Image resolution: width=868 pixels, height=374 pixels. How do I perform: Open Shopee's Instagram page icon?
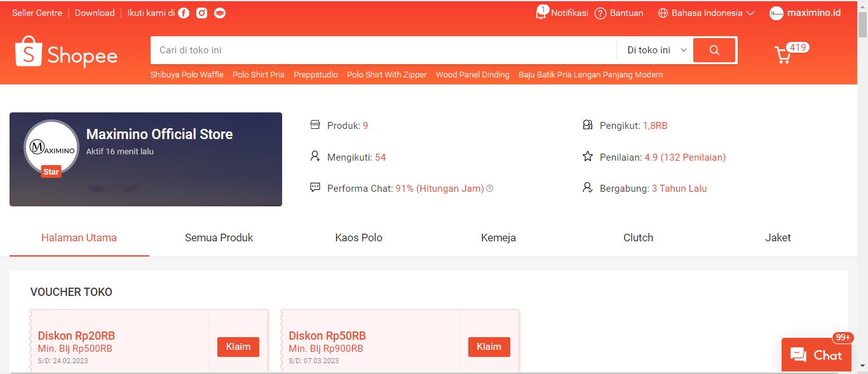pos(201,13)
